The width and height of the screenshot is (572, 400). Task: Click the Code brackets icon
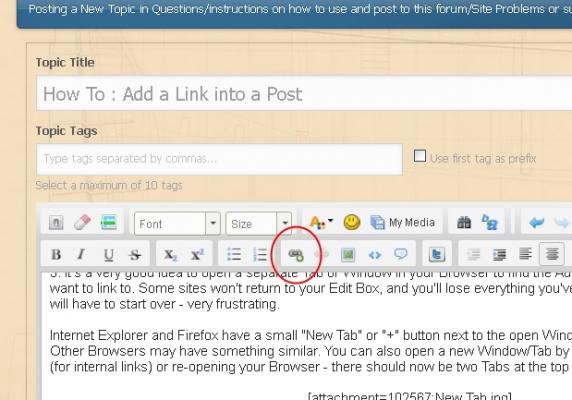375,255
